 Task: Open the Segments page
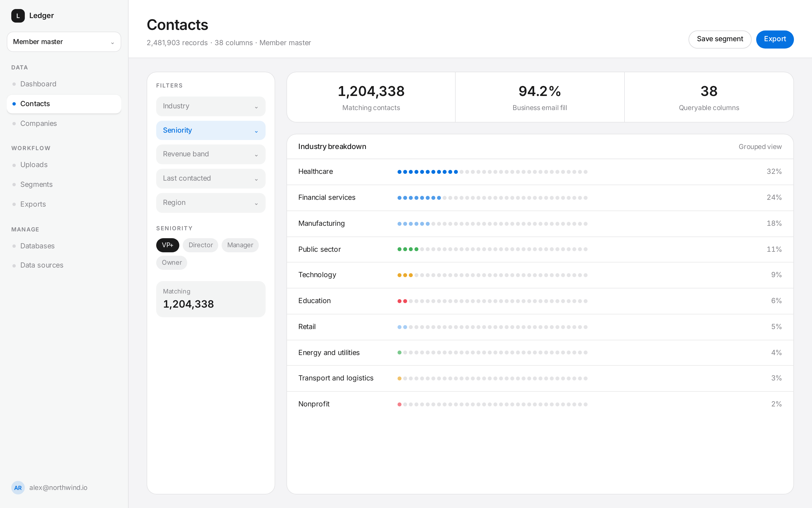point(64,185)
